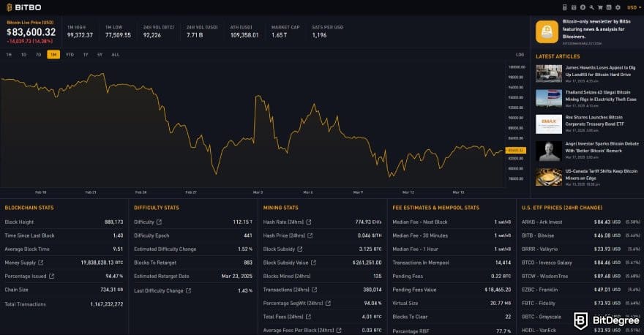Click the BMAX article thumbnail

coord(549,124)
